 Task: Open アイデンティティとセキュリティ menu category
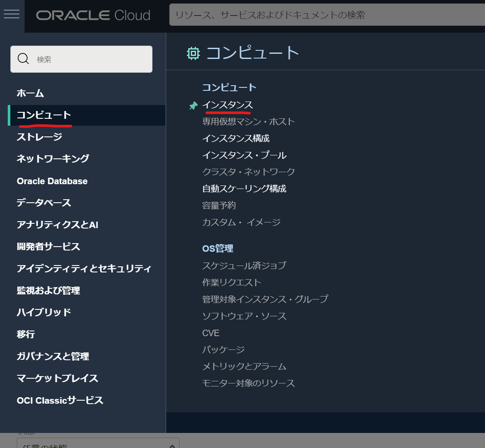[x=84, y=269]
